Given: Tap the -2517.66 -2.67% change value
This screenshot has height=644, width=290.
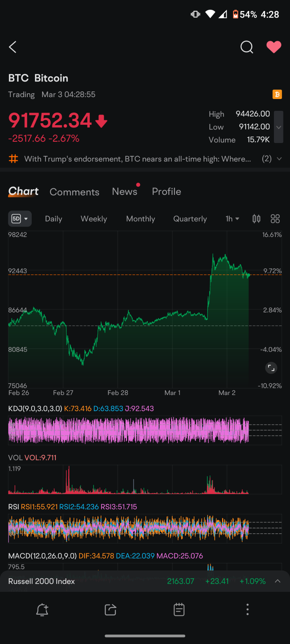Looking at the screenshot, I should (x=44, y=138).
